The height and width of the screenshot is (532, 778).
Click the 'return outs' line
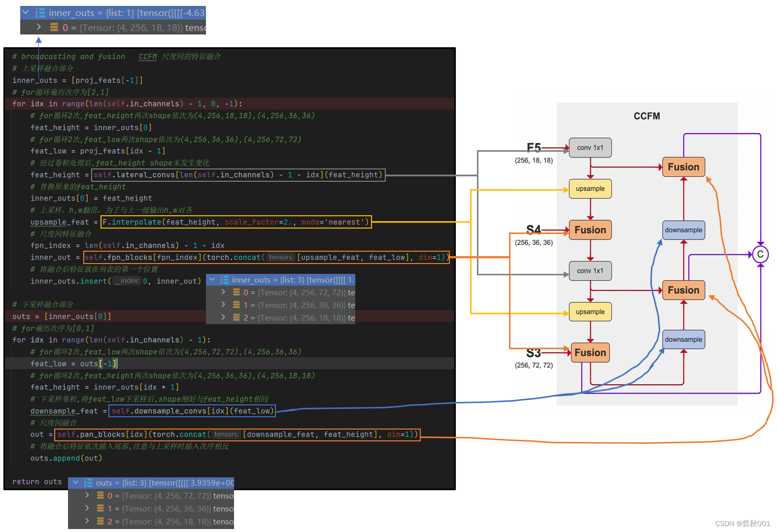coord(37,482)
